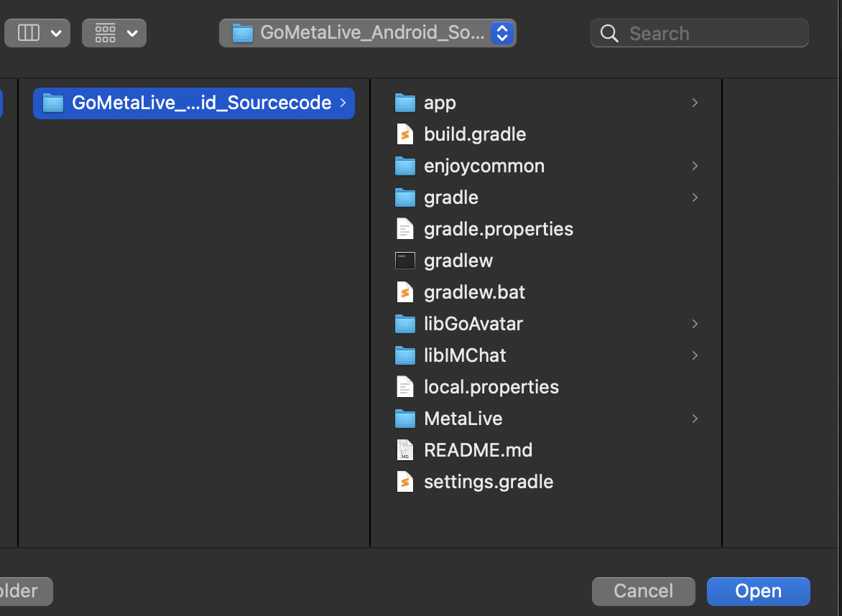Open the GoMetaLive_Android path popup menu
The width and height of the screenshot is (842, 616).
coord(367,33)
